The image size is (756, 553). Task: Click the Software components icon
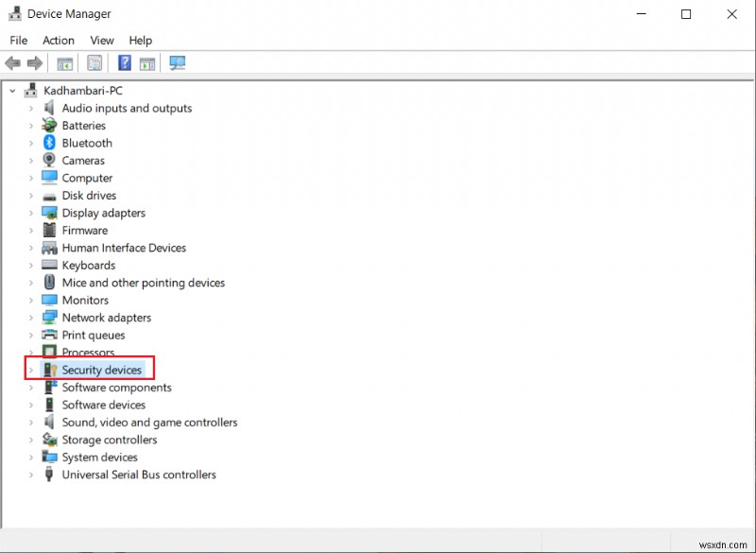pyautogui.click(x=50, y=388)
